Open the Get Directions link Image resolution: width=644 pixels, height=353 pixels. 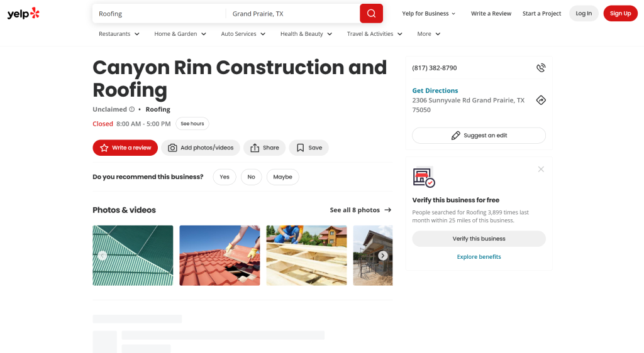pos(435,90)
